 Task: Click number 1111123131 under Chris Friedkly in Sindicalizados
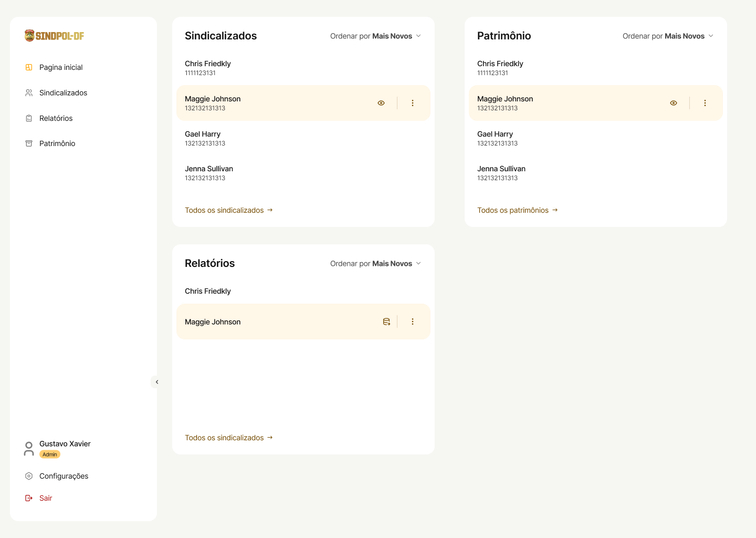(x=200, y=73)
